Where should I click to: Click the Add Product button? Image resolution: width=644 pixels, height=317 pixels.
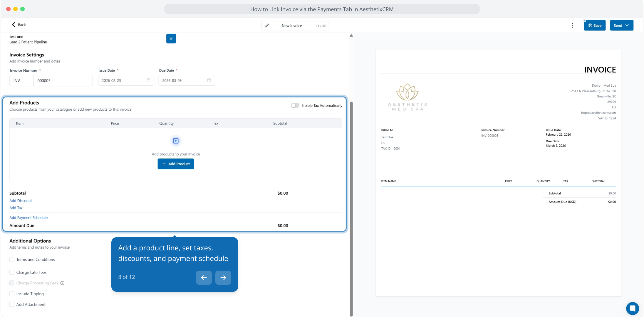pos(176,164)
